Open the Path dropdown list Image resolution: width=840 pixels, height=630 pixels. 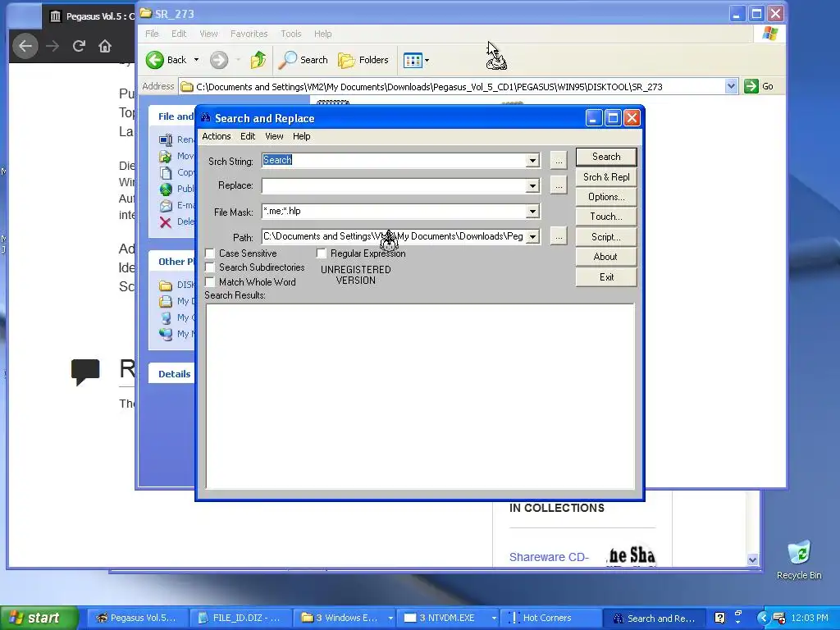(x=532, y=237)
